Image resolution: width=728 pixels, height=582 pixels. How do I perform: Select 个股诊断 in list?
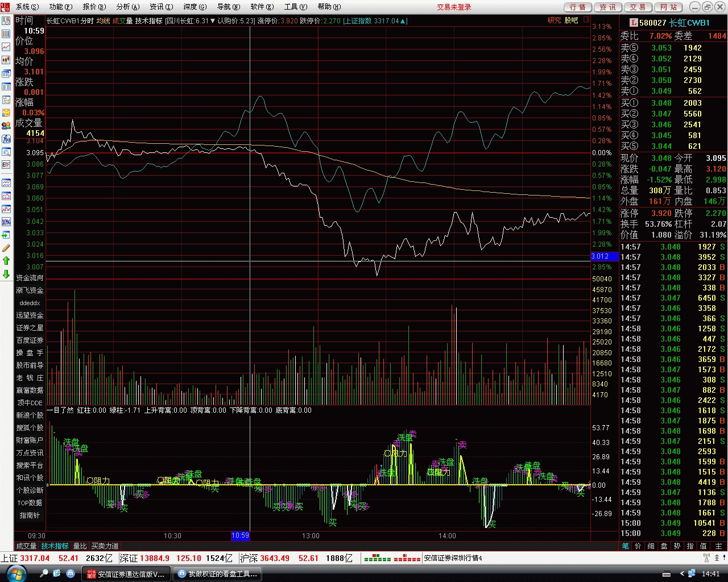coord(30,490)
